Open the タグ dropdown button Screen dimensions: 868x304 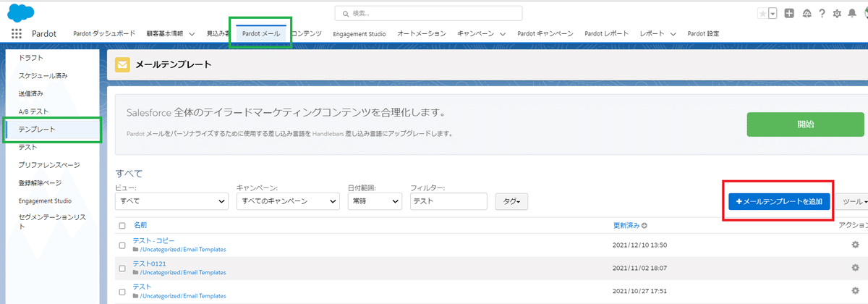coord(511,201)
